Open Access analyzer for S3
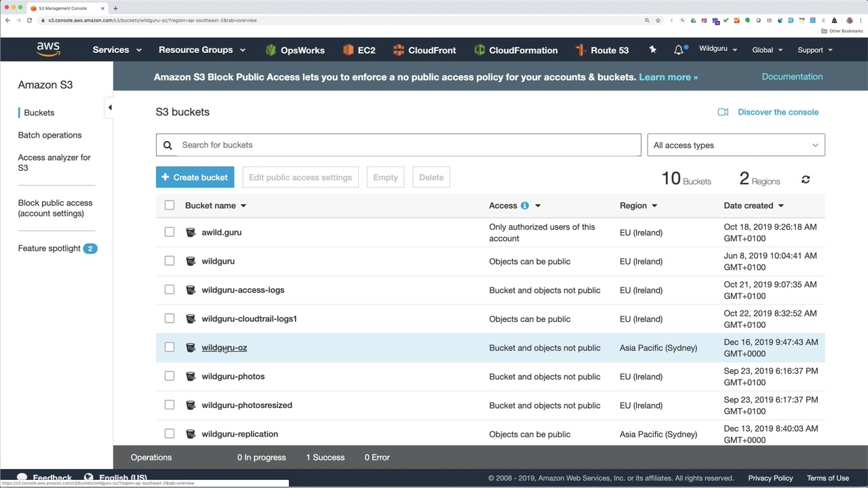This screenshot has height=488, width=868. pyautogui.click(x=54, y=163)
